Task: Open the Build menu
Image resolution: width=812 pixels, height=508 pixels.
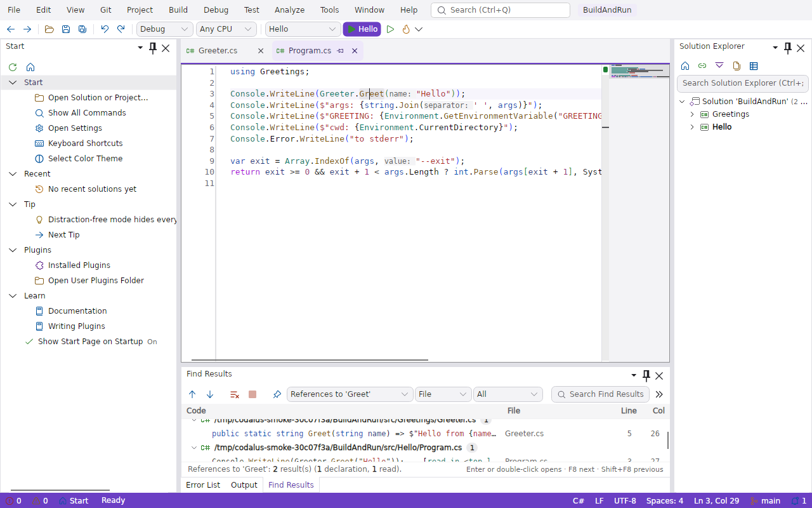Action: [178, 10]
